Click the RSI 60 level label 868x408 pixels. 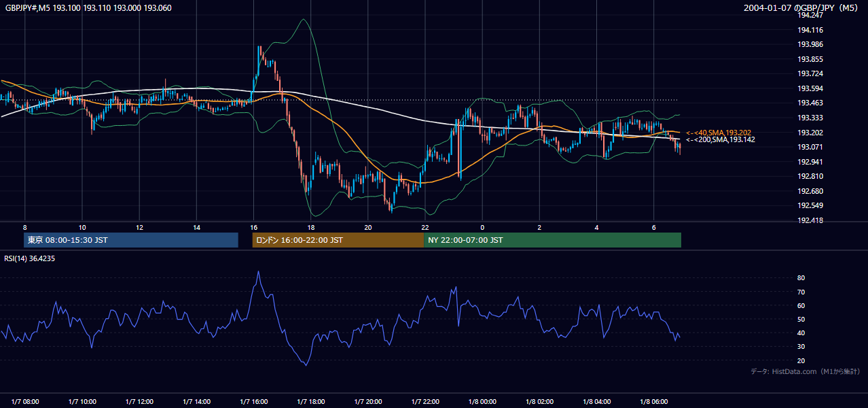pos(801,305)
